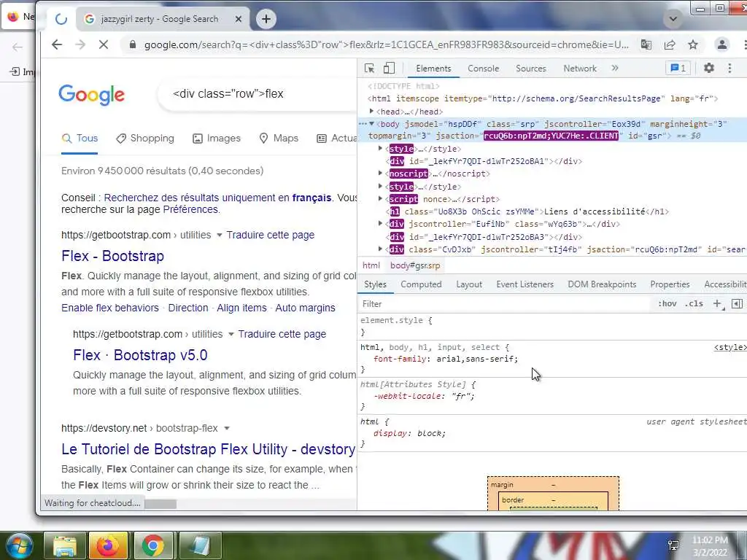Screen dimensions: 747x560
Task: Expand the div jscontroller EufiNb node
Action: [x=381, y=223]
